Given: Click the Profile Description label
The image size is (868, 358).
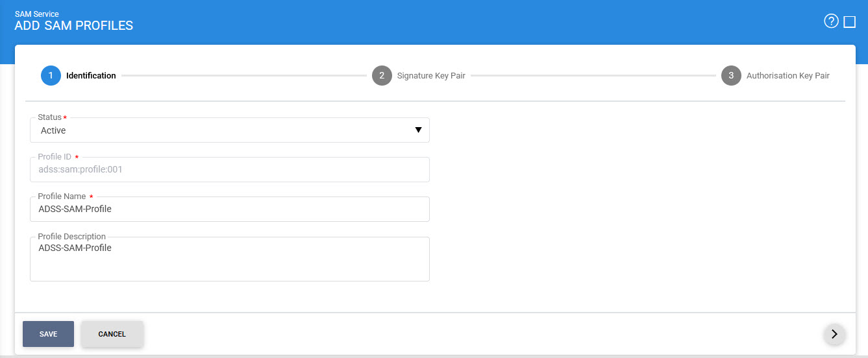Looking at the screenshot, I should pos(71,237).
